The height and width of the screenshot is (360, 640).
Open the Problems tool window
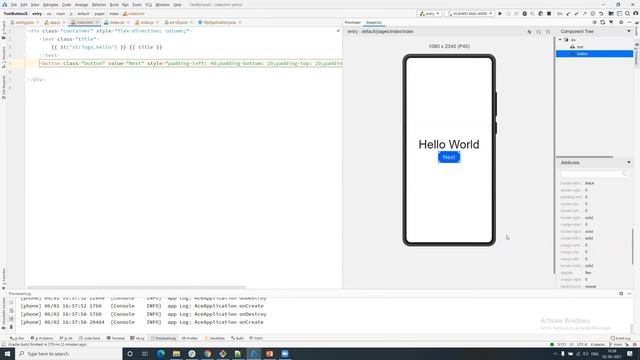tap(42, 338)
